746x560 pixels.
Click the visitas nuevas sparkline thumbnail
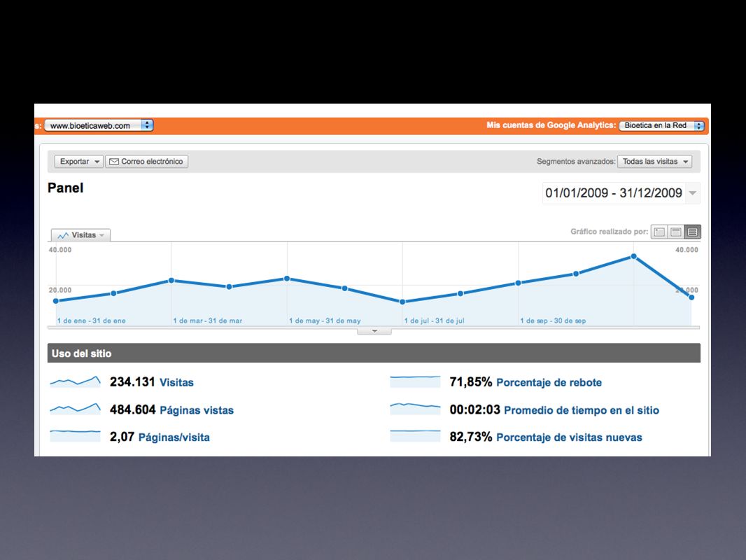coord(416,435)
